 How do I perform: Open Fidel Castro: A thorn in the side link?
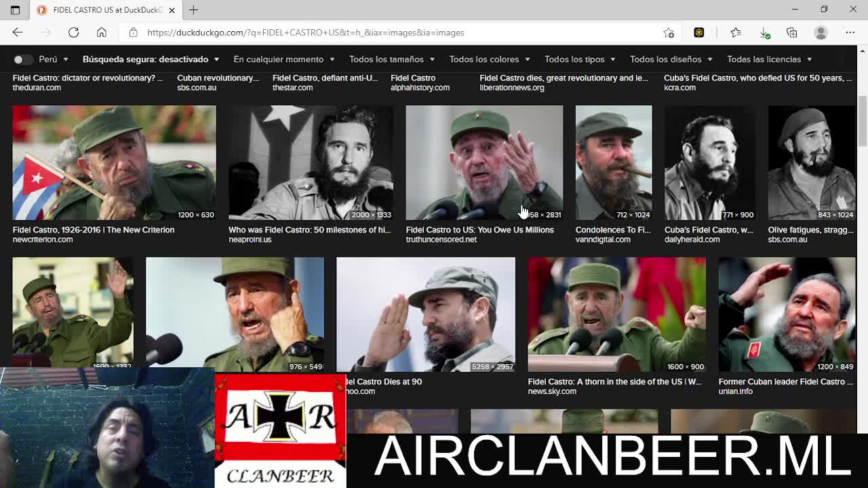click(614, 382)
